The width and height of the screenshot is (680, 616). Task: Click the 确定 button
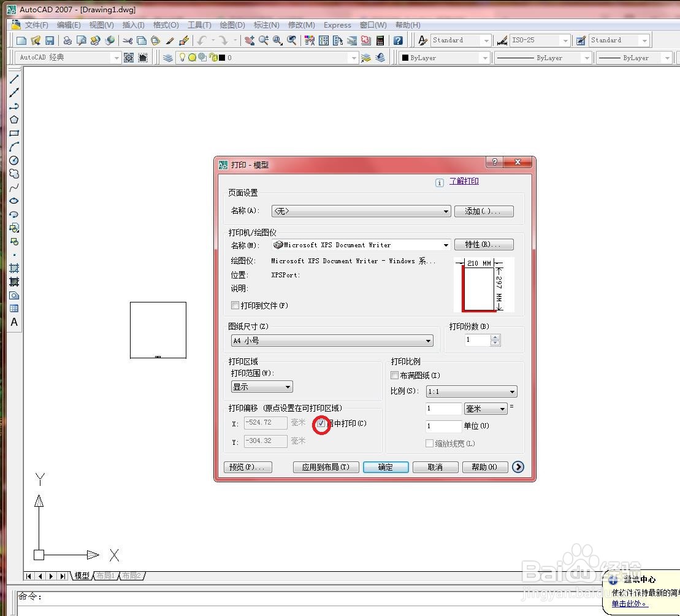[x=386, y=467]
